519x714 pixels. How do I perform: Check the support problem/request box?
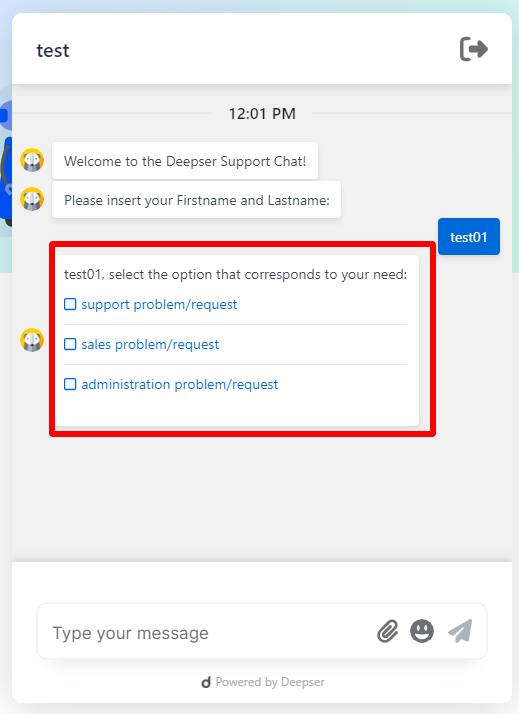(x=70, y=304)
